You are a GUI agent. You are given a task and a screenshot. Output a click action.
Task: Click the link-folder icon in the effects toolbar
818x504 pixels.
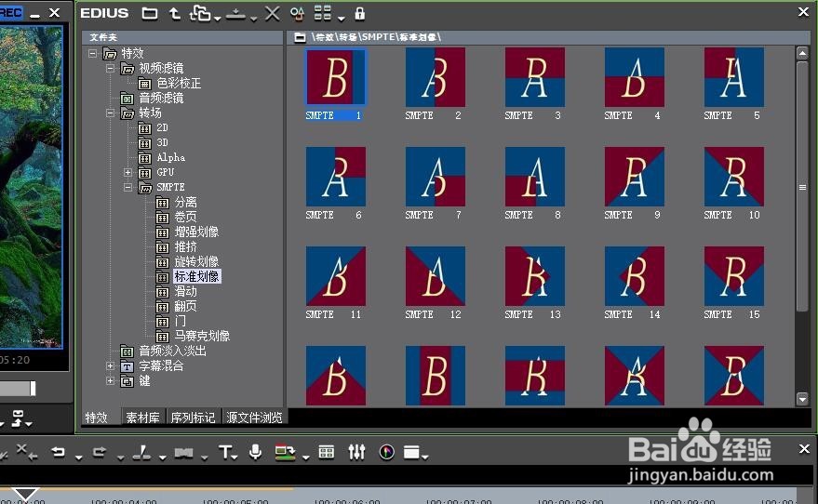pos(200,14)
